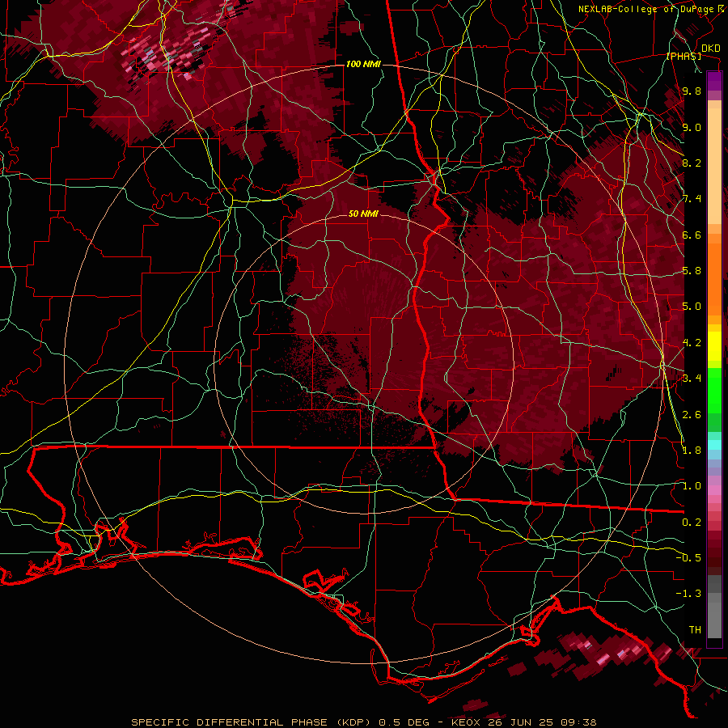Select the 0.2 color scale value
Screen dimensions: 728x728
coord(692,523)
